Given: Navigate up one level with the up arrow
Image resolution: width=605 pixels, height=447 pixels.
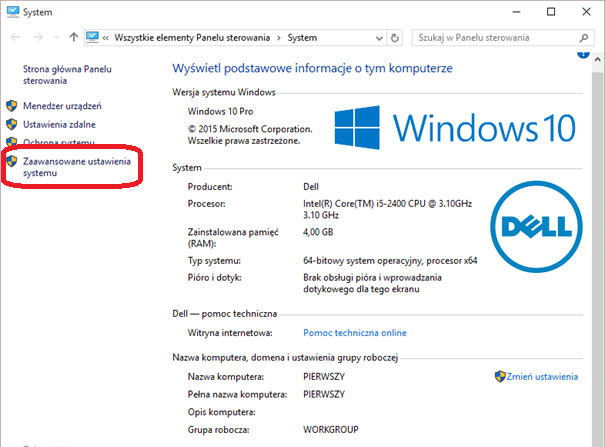Looking at the screenshot, I should coord(74,37).
